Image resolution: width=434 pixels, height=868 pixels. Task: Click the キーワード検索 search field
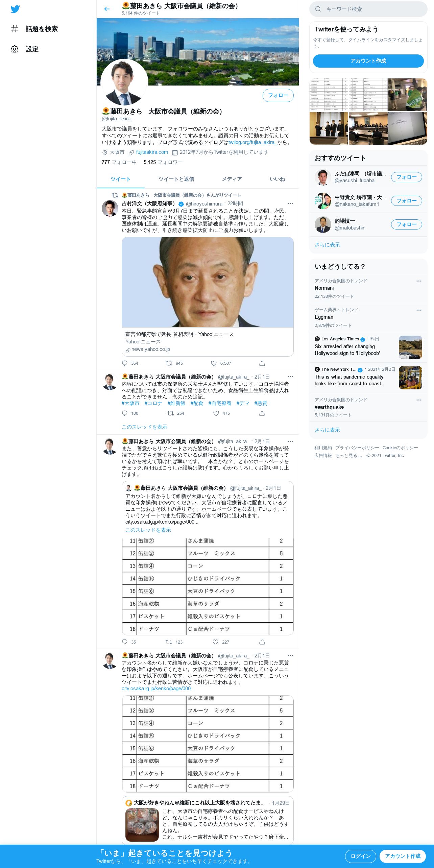(368, 9)
